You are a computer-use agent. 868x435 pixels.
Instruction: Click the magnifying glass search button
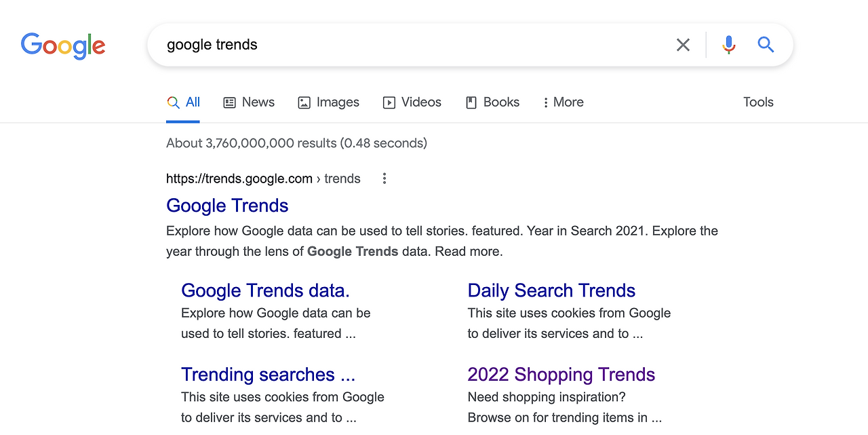pos(766,45)
